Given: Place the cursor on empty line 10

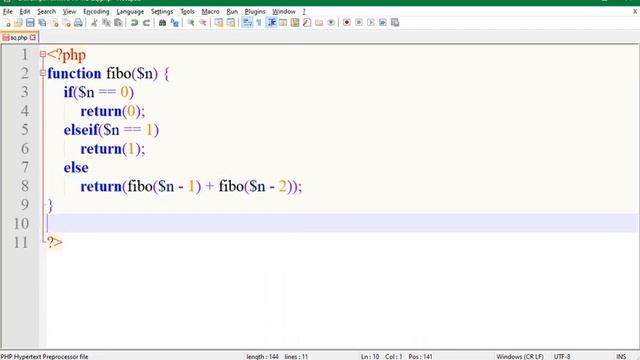Looking at the screenshot, I should tap(341, 223).
